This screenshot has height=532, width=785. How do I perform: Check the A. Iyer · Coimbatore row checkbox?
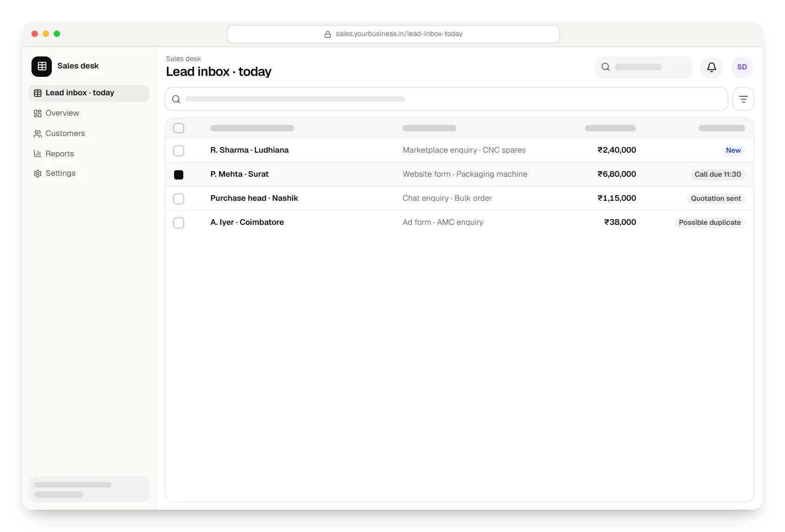point(179,223)
